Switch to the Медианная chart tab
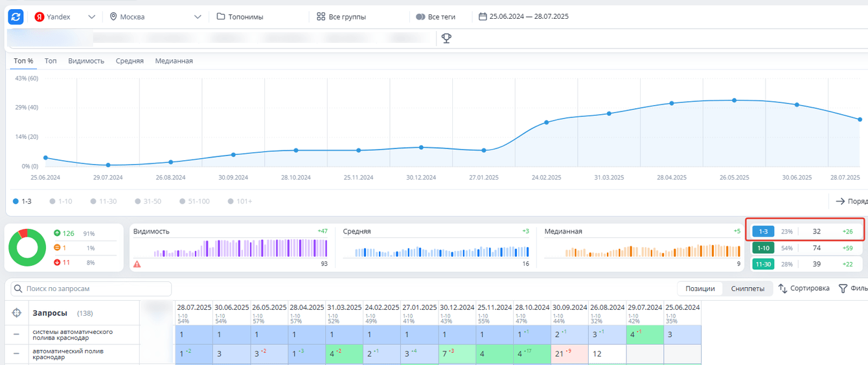This screenshot has height=365, width=868. pyautogui.click(x=174, y=61)
